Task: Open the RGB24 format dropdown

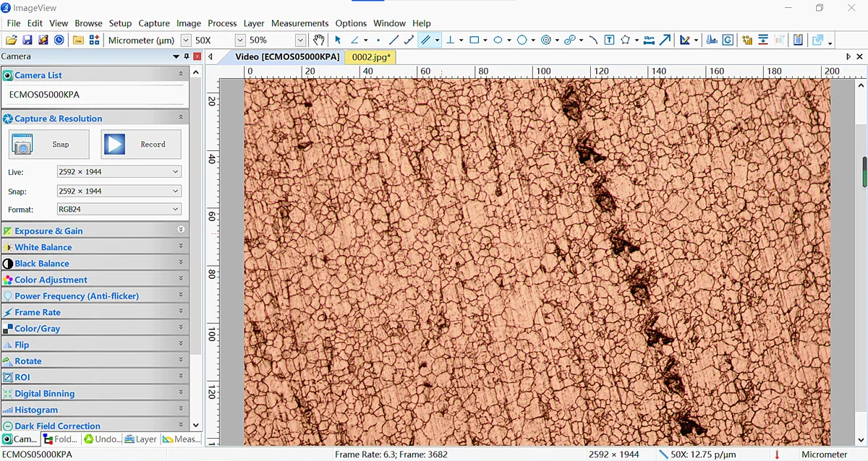Action: 176,210
